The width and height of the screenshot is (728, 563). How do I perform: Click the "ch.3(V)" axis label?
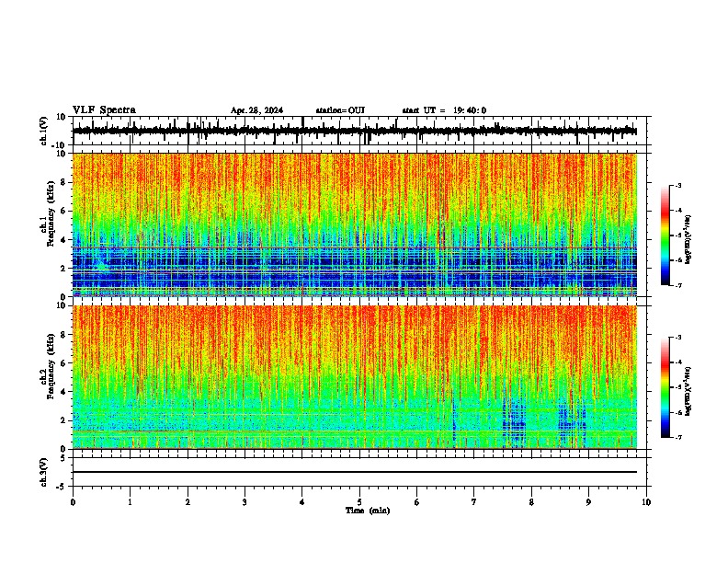44,472
